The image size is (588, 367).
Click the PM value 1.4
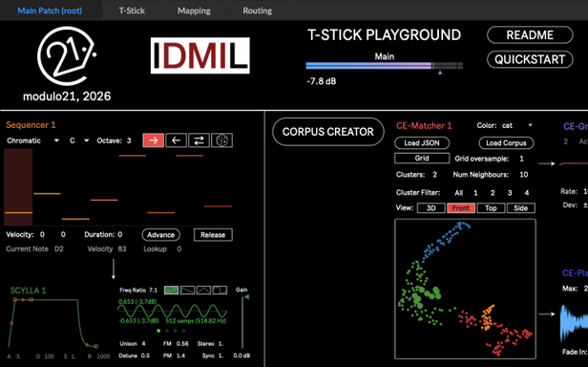pos(180,356)
